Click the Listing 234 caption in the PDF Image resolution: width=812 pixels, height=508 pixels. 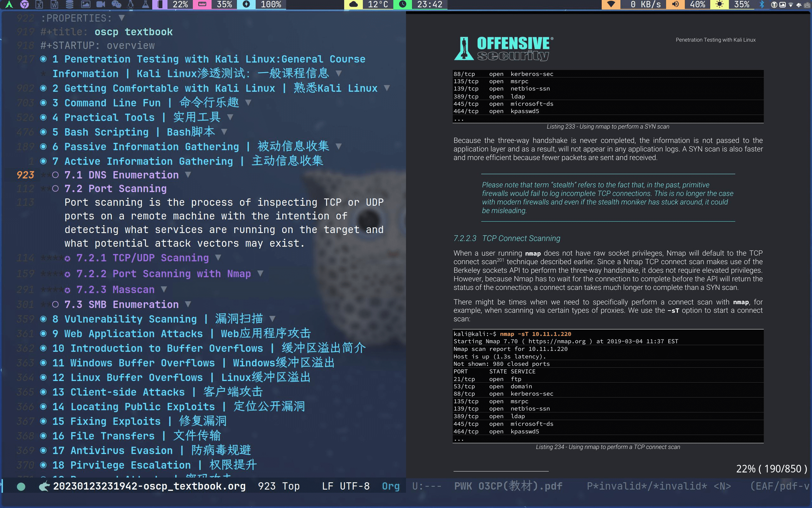(x=608, y=447)
